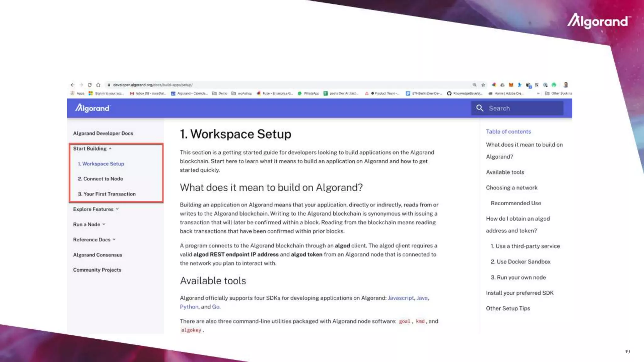The width and height of the screenshot is (644, 362).
Task: Click the browser address bar URL
Action: pyautogui.click(x=153, y=85)
